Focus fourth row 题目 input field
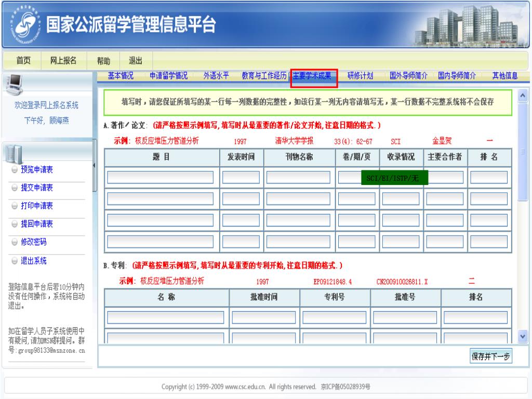 click(x=160, y=242)
